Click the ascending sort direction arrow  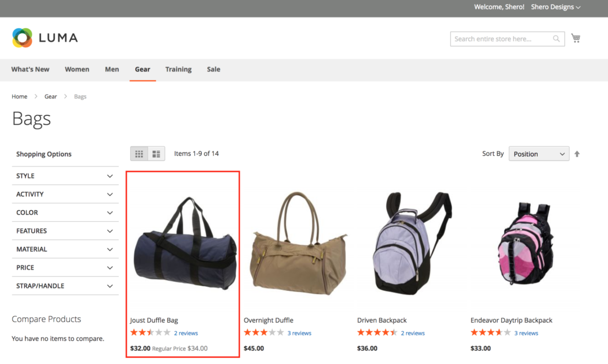[x=577, y=153]
